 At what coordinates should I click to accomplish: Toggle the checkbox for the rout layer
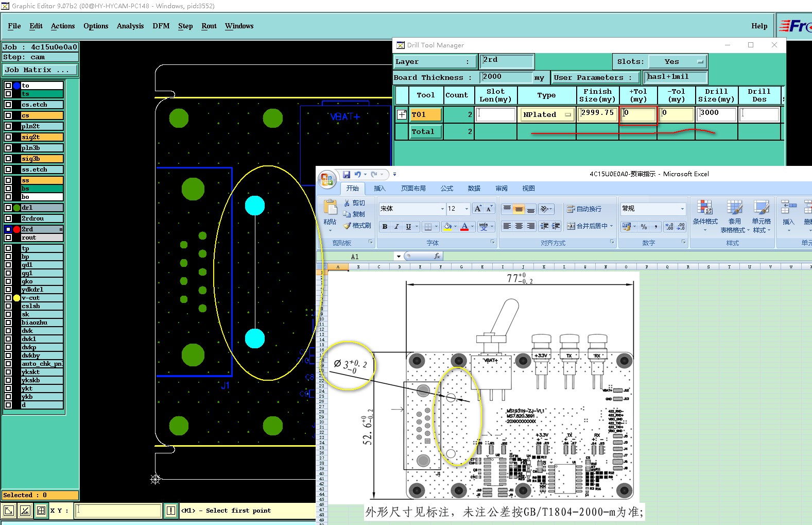click(8, 238)
